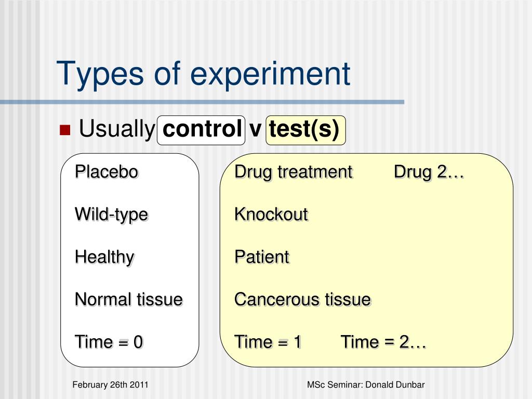Click 'MSc Seminar: Donald Dunbar' footer text
This screenshot has height=399, width=532.
[x=366, y=385]
